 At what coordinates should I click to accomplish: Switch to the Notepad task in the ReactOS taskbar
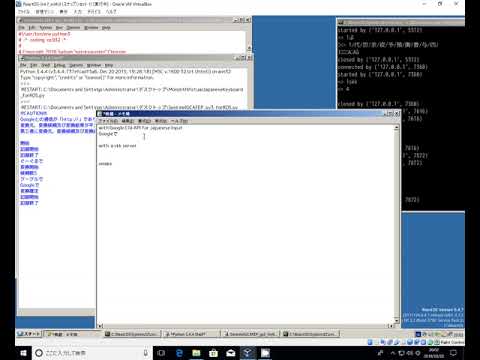72,334
